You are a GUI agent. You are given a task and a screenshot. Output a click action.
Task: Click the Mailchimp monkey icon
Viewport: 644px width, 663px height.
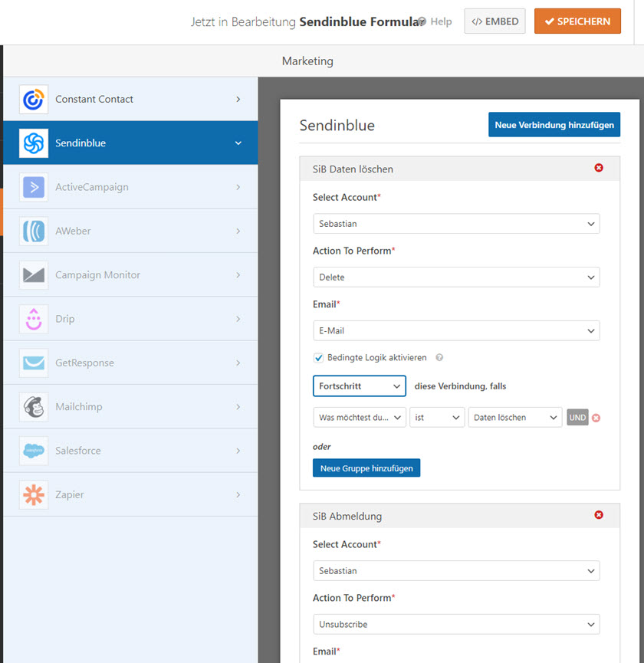point(34,407)
